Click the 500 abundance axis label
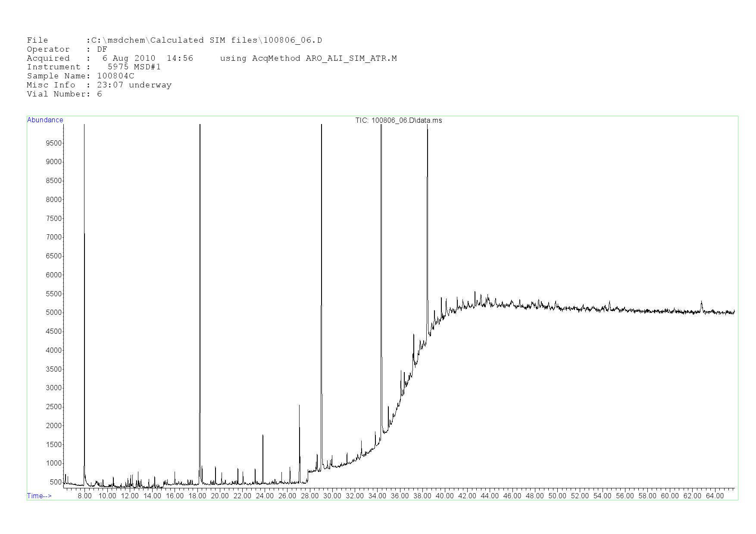This screenshot has height=534, width=756. click(x=56, y=482)
